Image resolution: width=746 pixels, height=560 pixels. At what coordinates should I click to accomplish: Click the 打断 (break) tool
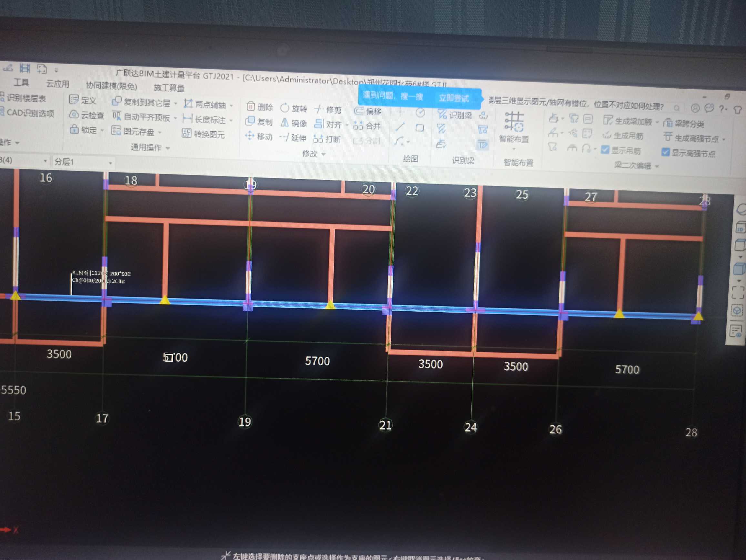click(x=327, y=139)
